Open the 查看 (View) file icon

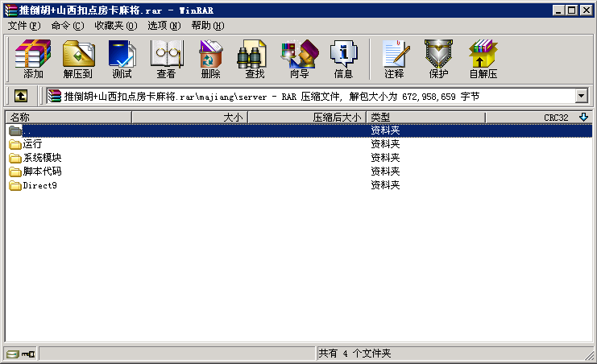pos(166,59)
